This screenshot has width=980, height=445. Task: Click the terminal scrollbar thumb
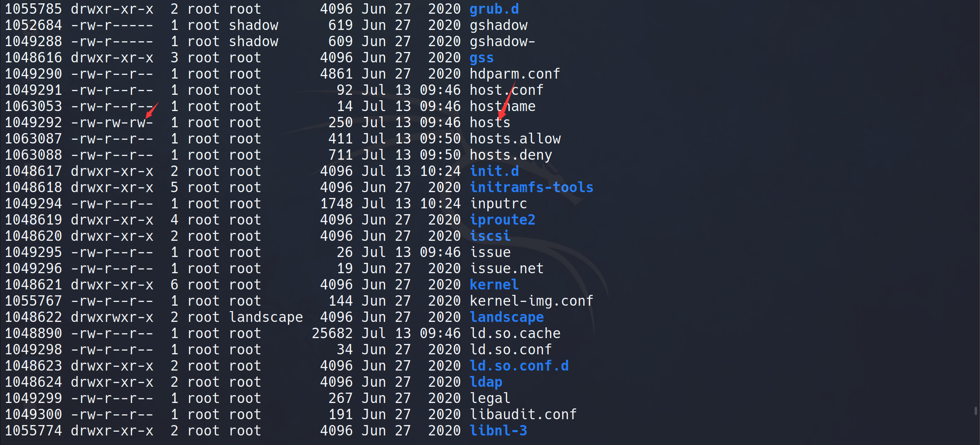pyautogui.click(x=975, y=411)
